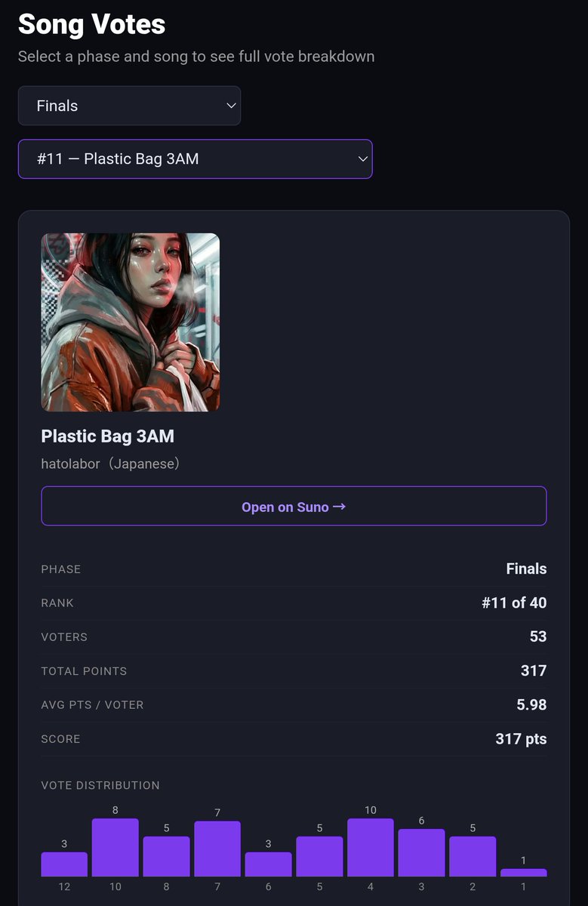Click the Plastic Bag 3AM song title
The height and width of the screenshot is (906, 588).
(x=108, y=436)
